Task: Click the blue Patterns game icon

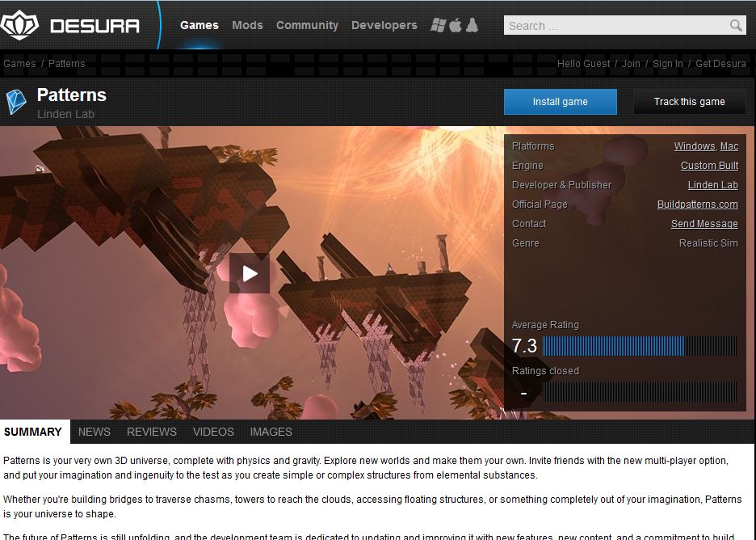Action: click(x=16, y=102)
